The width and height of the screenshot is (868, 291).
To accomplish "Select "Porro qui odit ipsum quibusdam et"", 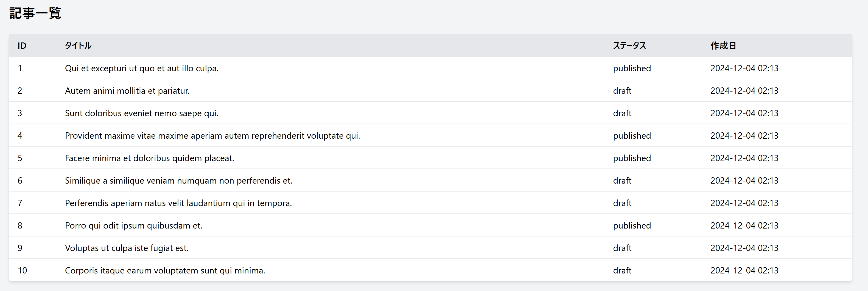I will click(x=133, y=226).
